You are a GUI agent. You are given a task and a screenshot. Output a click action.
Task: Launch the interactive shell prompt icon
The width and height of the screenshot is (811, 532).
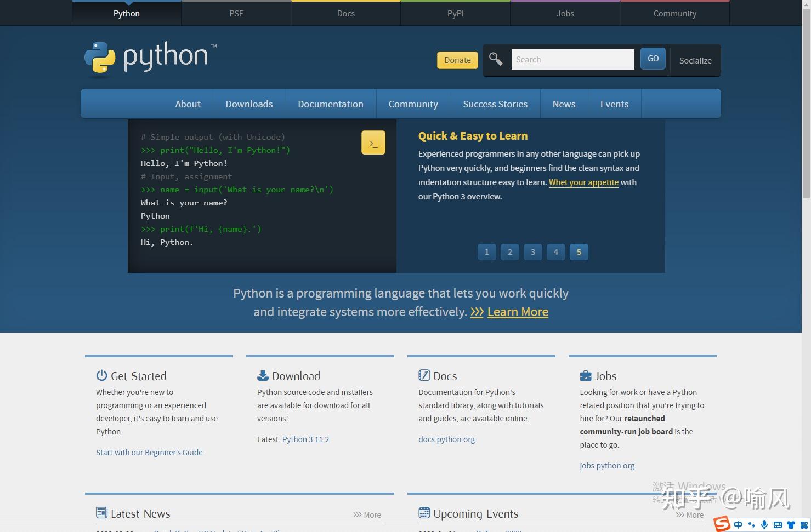tap(373, 142)
